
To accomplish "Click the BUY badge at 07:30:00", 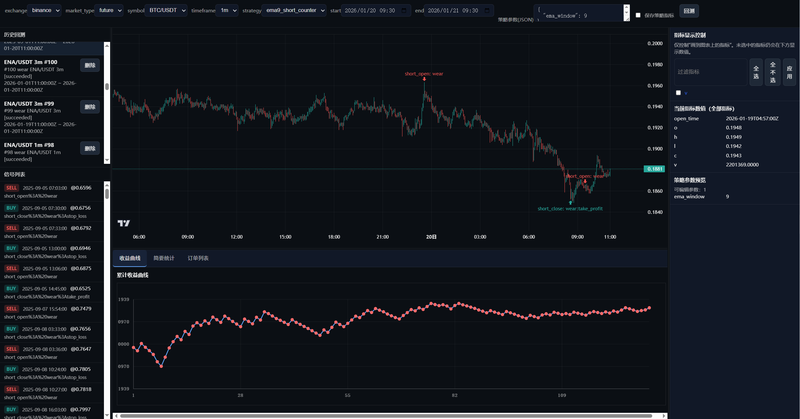I will (x=11, y=207).
